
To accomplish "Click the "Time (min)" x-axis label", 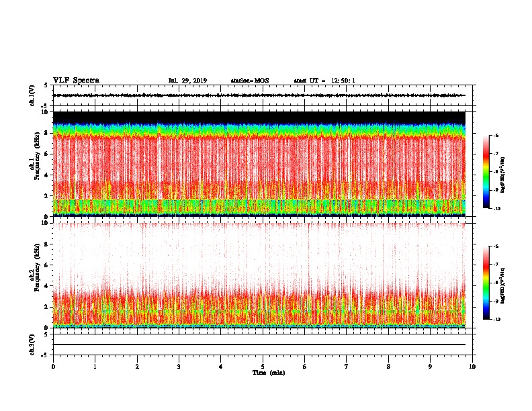I will coord(269,373).
